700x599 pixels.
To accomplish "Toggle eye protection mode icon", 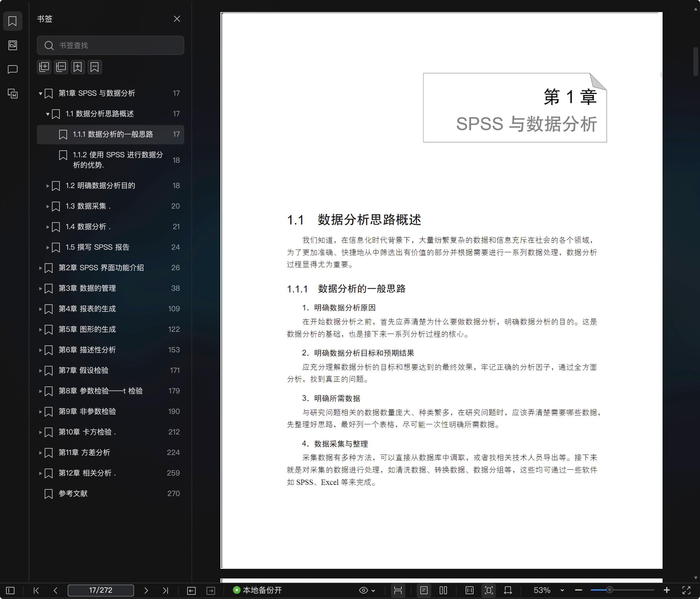I will [363, 590].
